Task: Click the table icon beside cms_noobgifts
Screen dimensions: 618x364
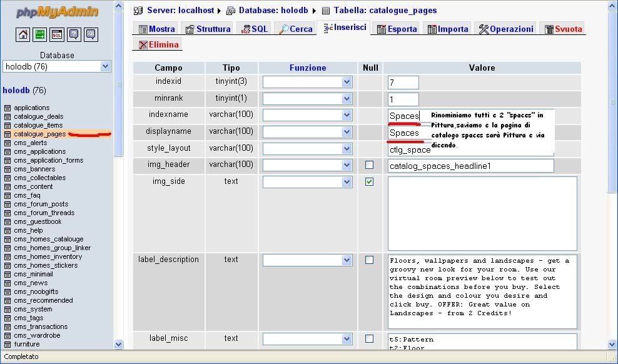Action: (7, 292)
